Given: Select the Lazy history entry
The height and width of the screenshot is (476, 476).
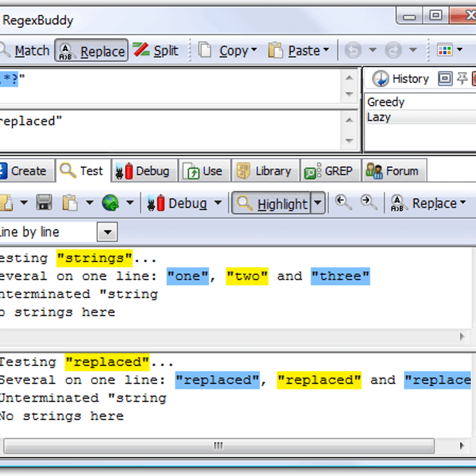Looking at the screenshot, I should click(x=421, y=117).
